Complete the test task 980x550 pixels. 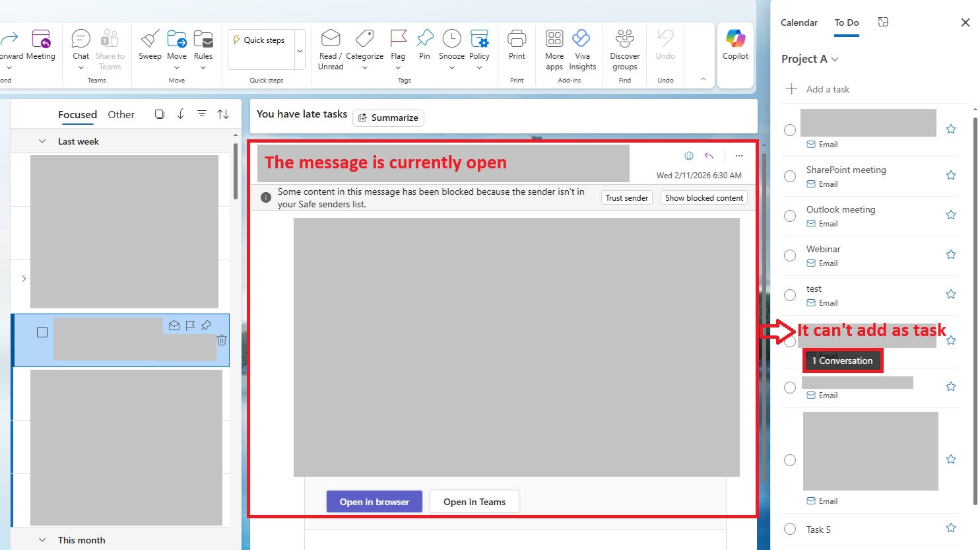coord(790,295)
